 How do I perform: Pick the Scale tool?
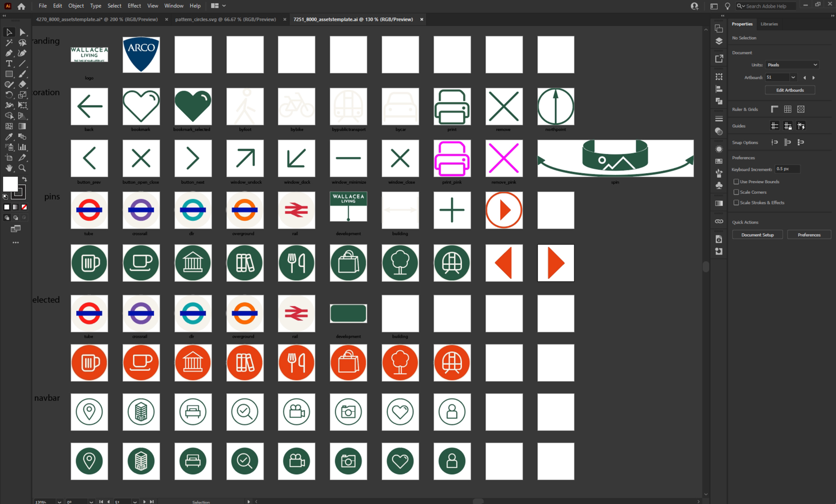[x=22, y=95]
